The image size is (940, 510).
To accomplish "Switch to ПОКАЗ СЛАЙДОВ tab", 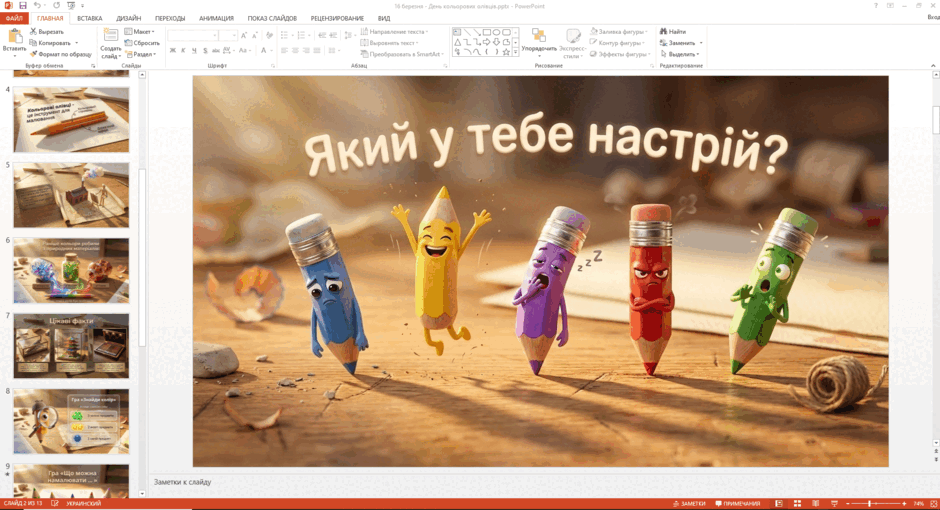I will click(272, 18).
